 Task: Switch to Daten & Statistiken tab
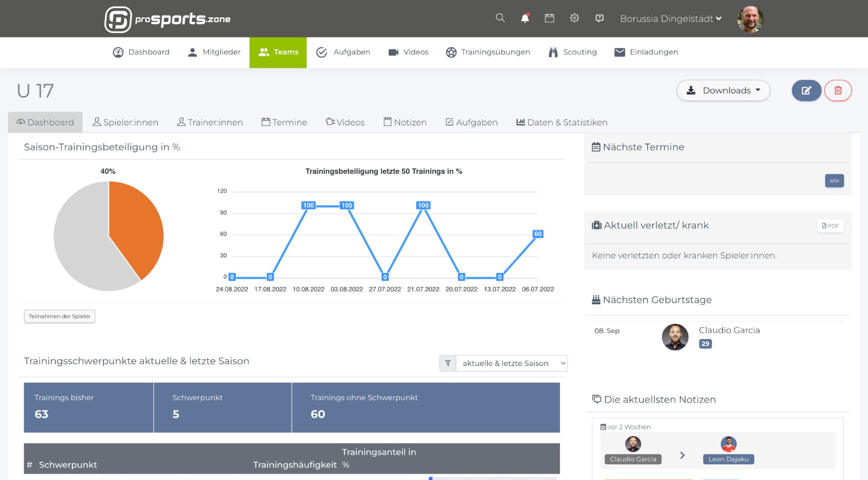[562, 122]
